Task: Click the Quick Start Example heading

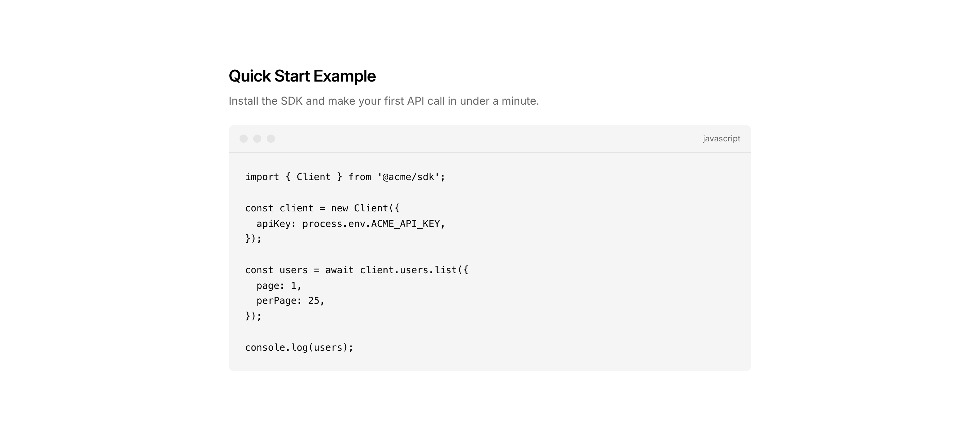Action: [x=302, y=76]
